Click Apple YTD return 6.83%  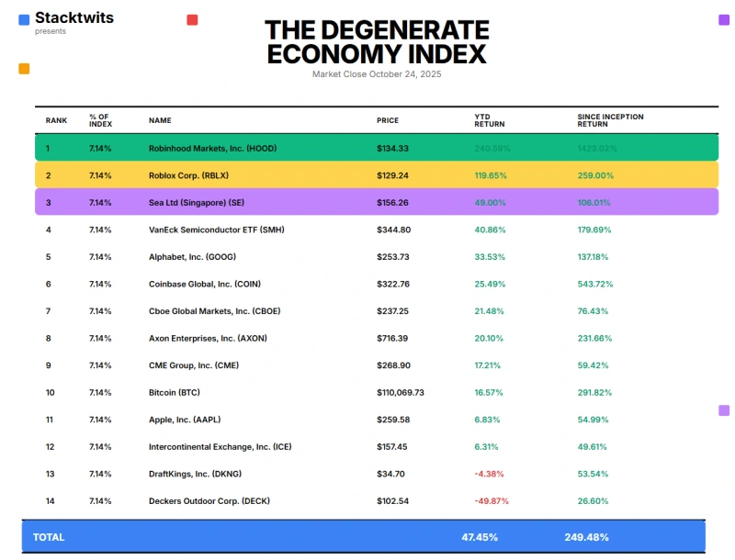coord(487,420)
